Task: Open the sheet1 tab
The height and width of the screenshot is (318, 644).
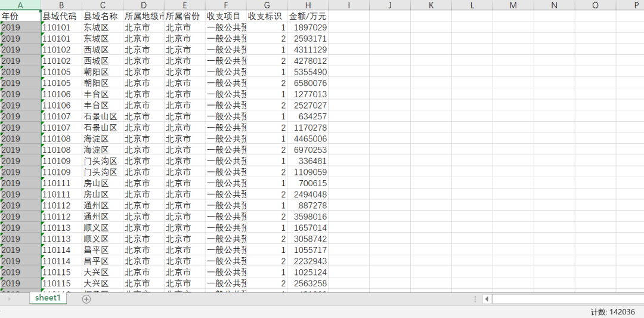Action: pyautogui.click(x=48, y=298)
